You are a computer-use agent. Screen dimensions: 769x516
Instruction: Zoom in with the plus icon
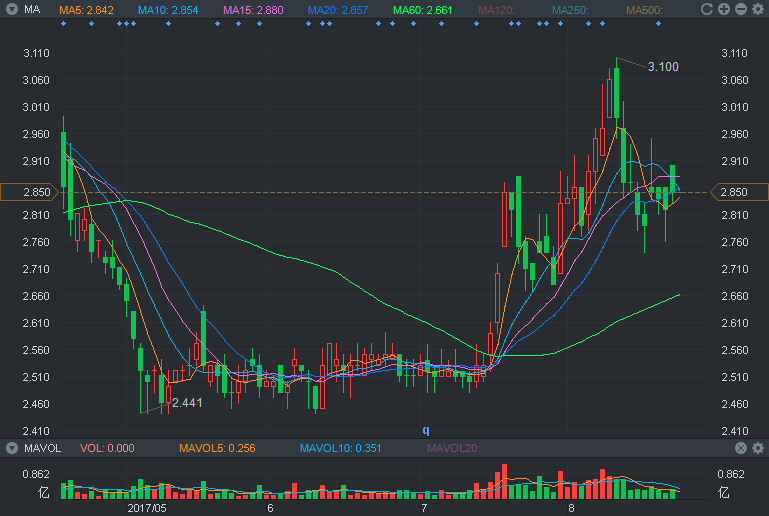click(x=724, y=9)
